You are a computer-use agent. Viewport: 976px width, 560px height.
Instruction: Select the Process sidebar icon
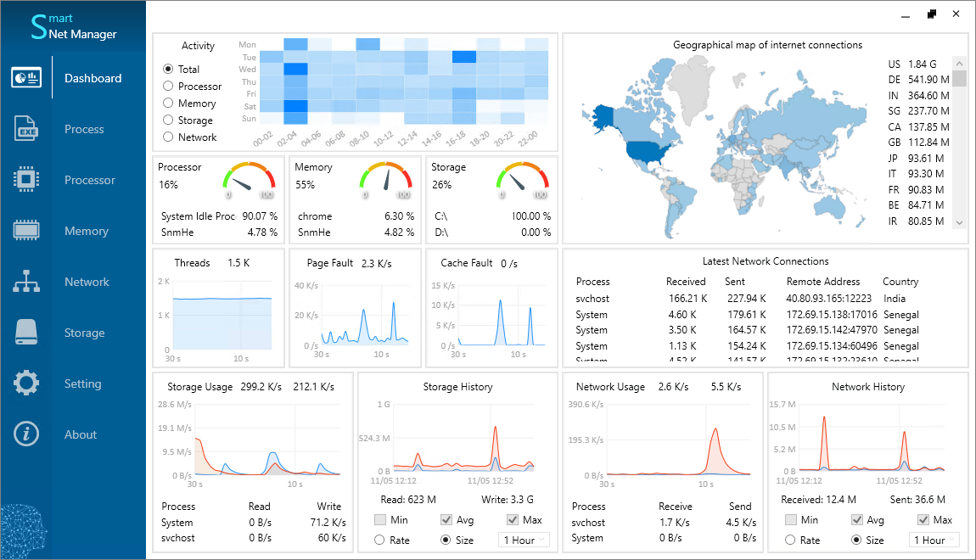[26, 128]
